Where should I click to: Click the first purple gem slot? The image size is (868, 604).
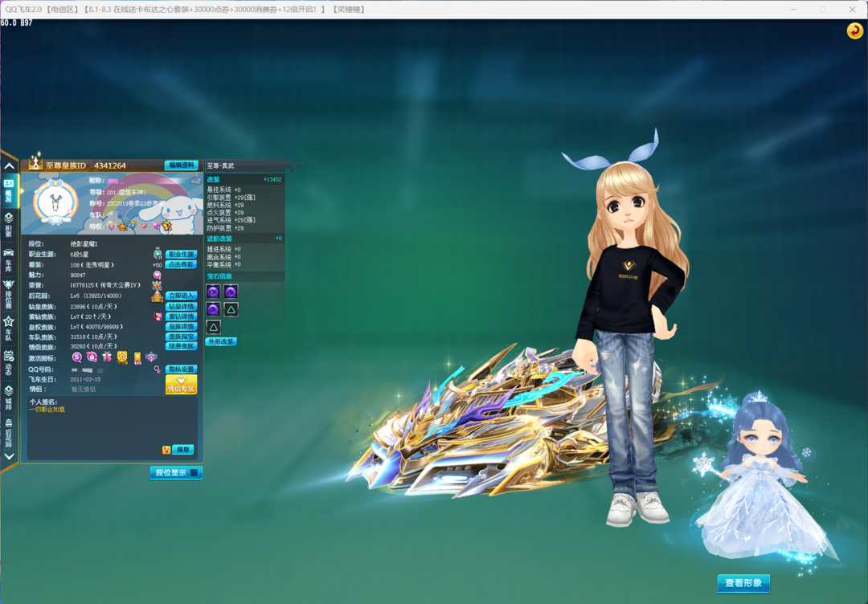[213, 292]
